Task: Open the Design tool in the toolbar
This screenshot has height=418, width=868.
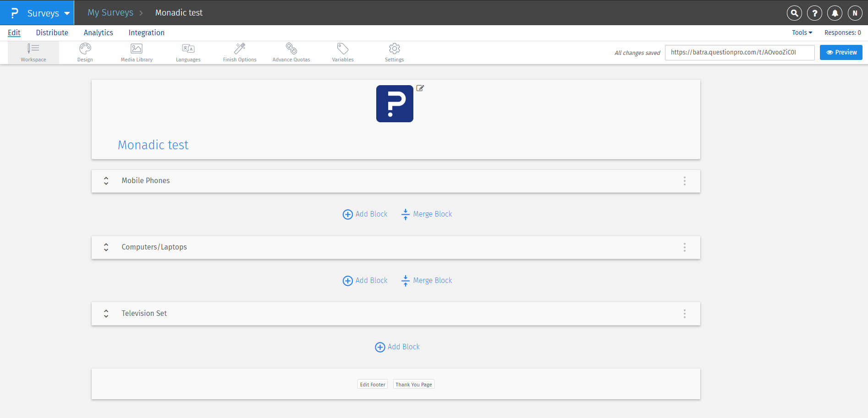Action: [x=85, y=52]
